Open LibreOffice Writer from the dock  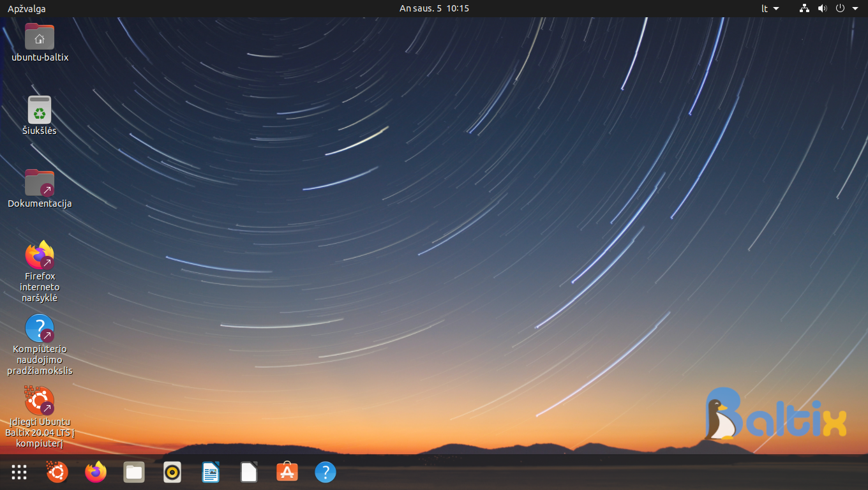211,472
